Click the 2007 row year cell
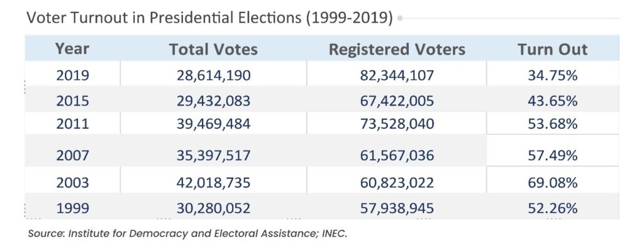Screen dimensions: 644x250 pos(72,155)
